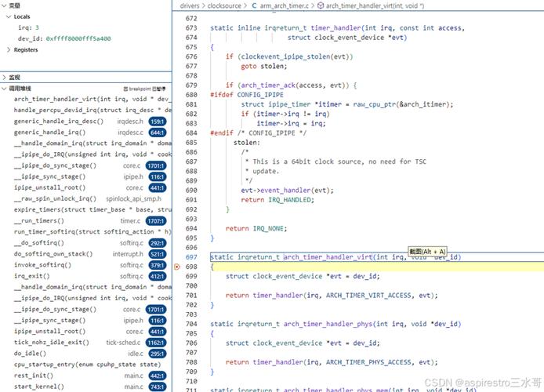Click arch_timer_handler_phys function name on line 704
Screen dimensions: 544x392
[x=328, y=324]
